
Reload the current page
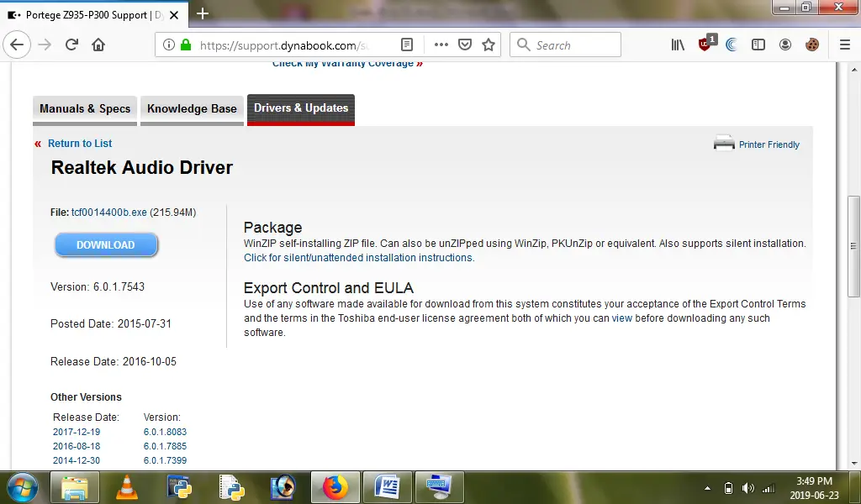71,45
